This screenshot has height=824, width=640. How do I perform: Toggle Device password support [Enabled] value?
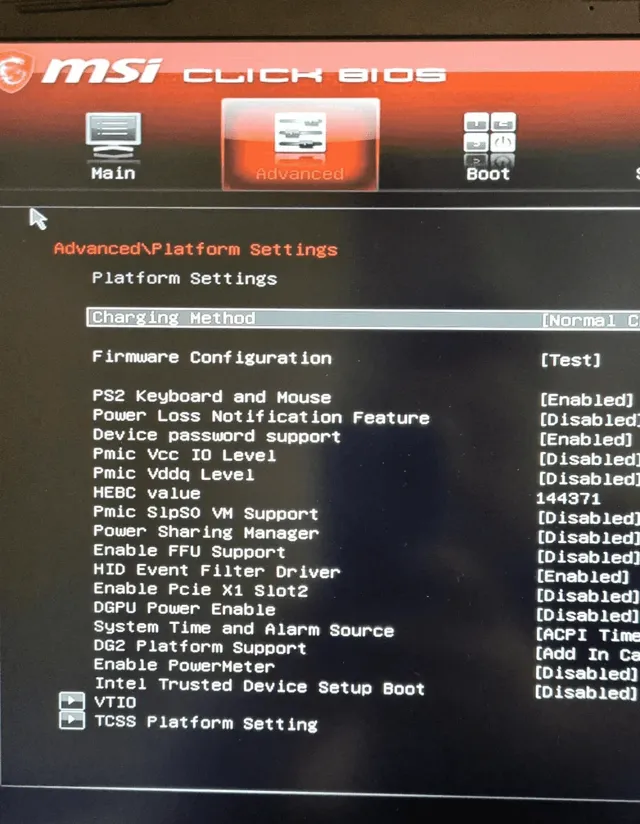pos(585,439)
